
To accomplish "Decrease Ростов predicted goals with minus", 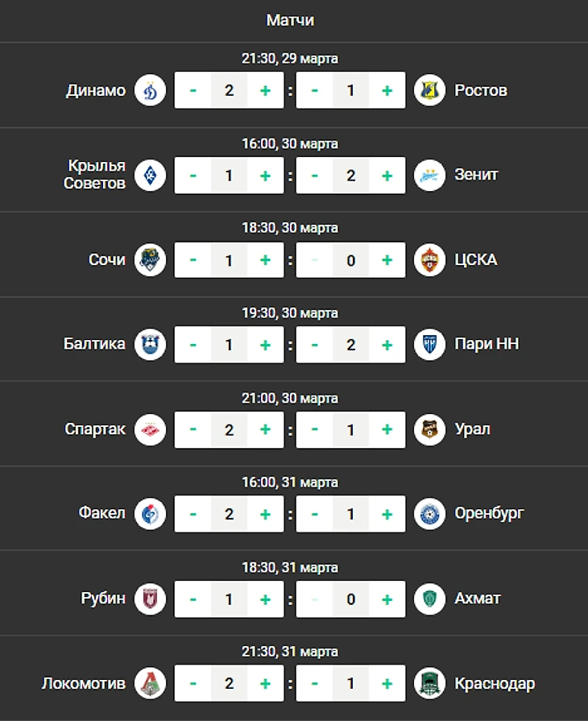I will 314,90.
